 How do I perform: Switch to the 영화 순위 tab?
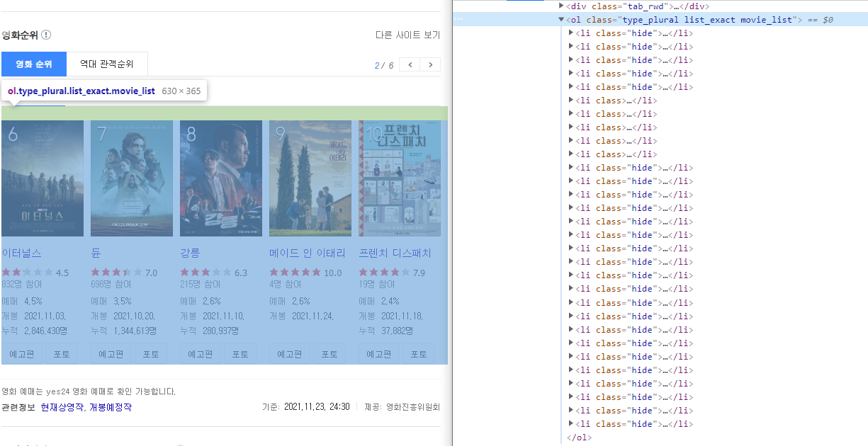click(x=34, y=64)
